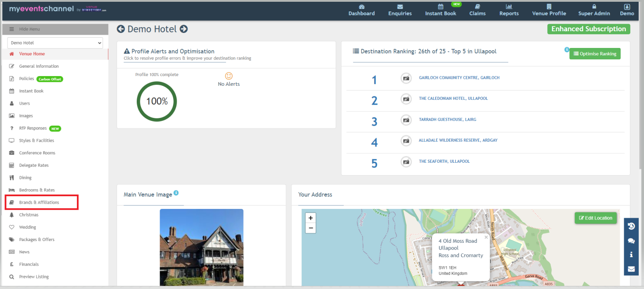The image size is (644, 289).
Task: Open the envelope icon in right floating panel
Action: pyautogui.click(x=631, y=269)
